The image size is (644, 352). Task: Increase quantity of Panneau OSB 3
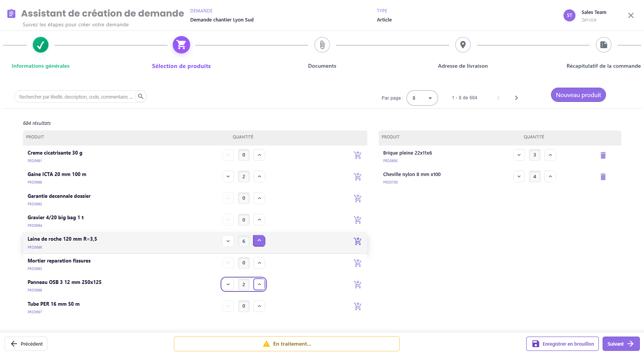coord(259,284)
